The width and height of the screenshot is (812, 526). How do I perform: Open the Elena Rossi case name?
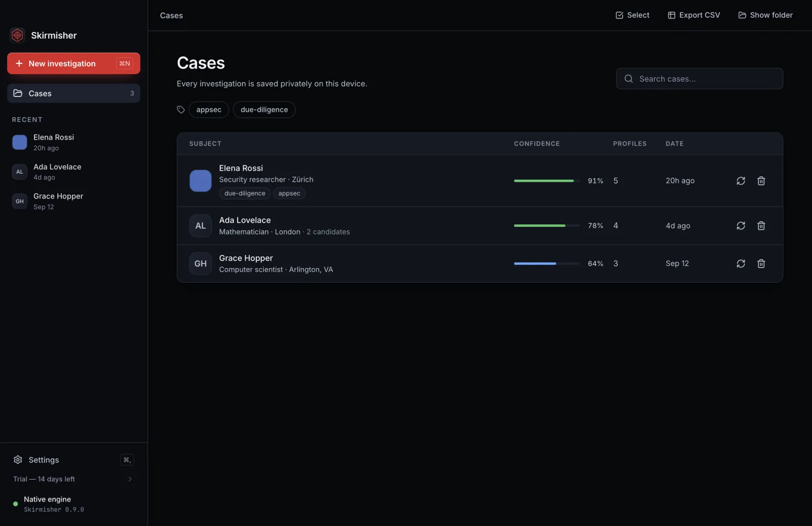click(x=241, y=168)
